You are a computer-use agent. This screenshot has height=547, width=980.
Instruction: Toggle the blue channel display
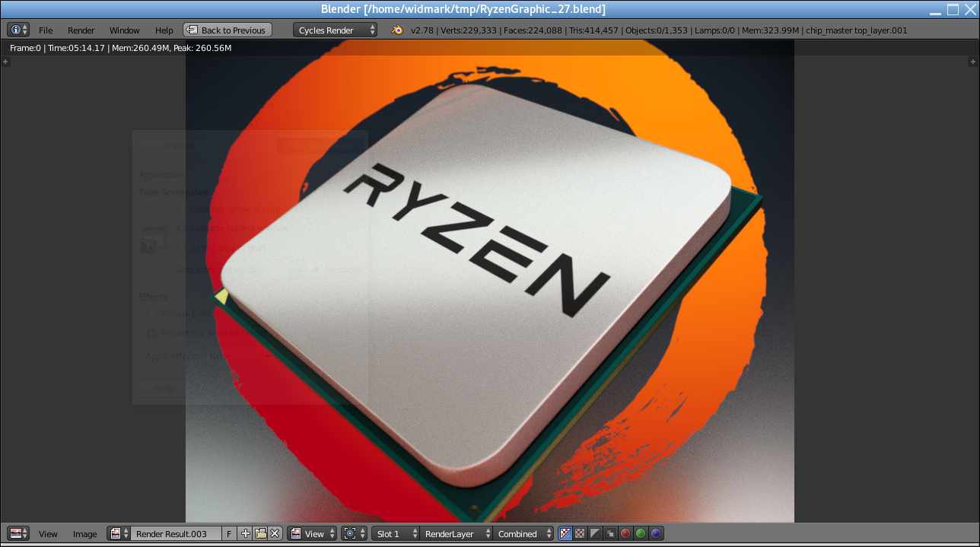click(x=656, y=533)
